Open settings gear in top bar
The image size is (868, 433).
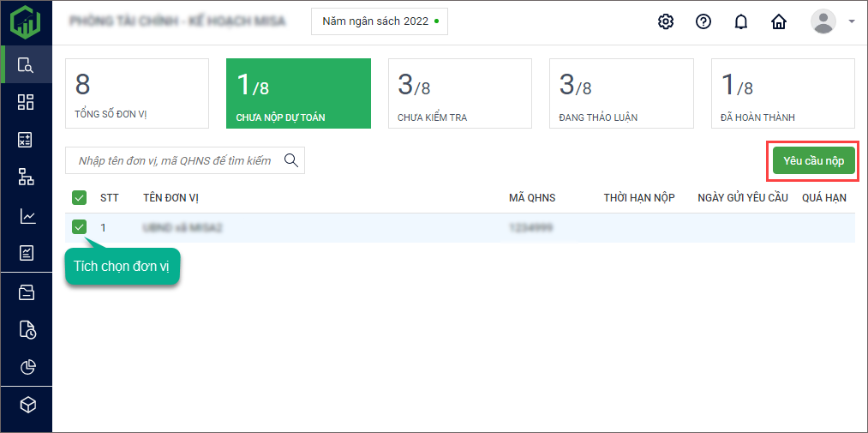(665, 22)
